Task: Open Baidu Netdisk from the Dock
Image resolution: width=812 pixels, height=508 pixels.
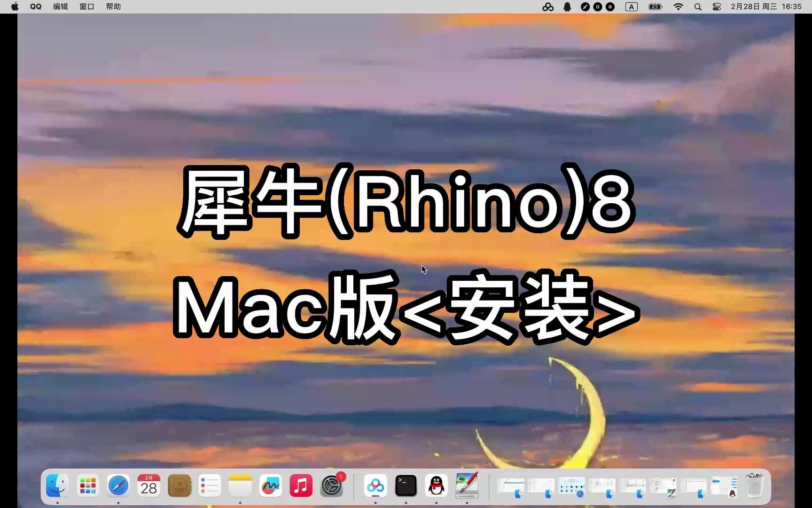Action: pyautogui.click(x=375, y=485)
